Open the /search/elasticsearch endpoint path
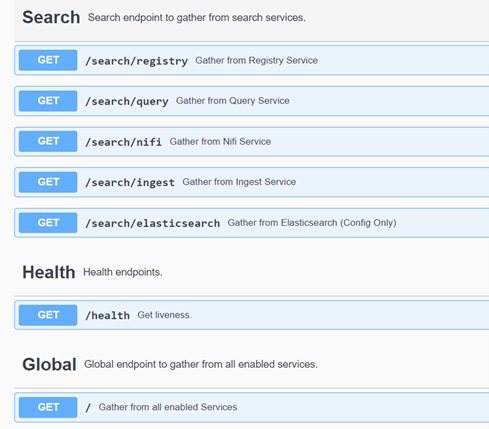The image size is (489, 429). [152, 223]
